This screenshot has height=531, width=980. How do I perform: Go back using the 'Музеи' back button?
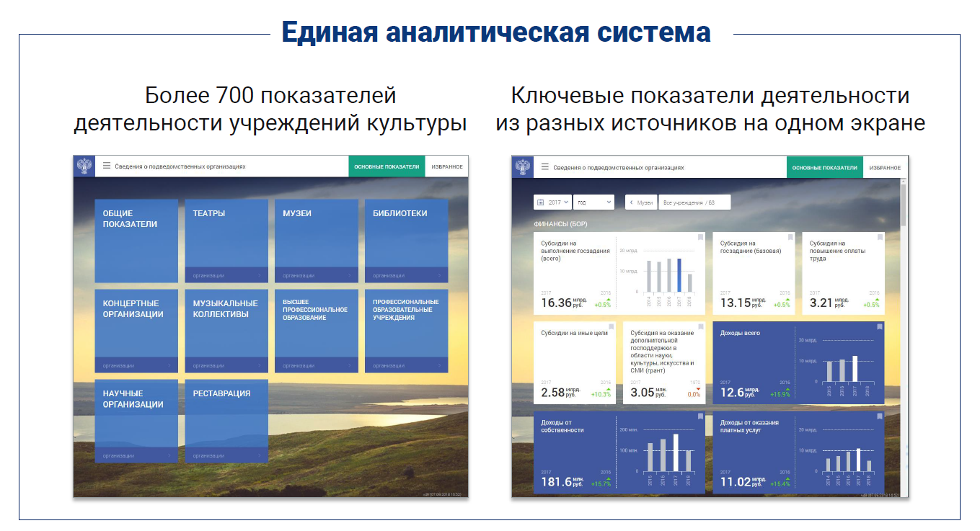pyautogui.click(x=640, y=202)
